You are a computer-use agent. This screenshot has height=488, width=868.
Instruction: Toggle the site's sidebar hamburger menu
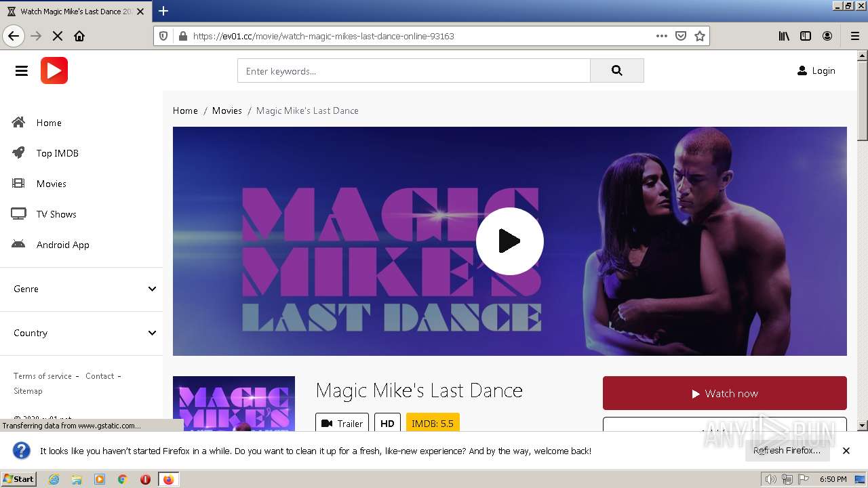(x=22, y=70)
